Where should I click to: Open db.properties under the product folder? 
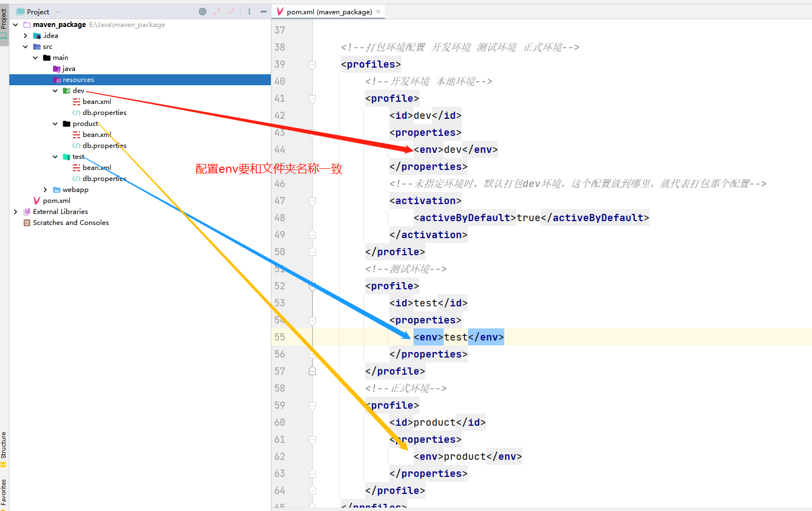pyautogui.click(x=104, y=146)
